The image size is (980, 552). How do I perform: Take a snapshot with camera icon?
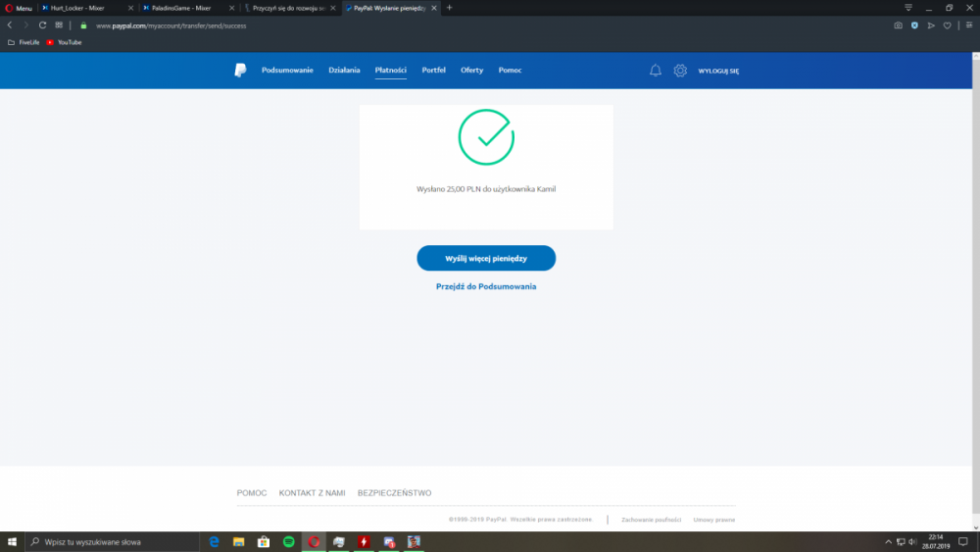tap(898, 25)
